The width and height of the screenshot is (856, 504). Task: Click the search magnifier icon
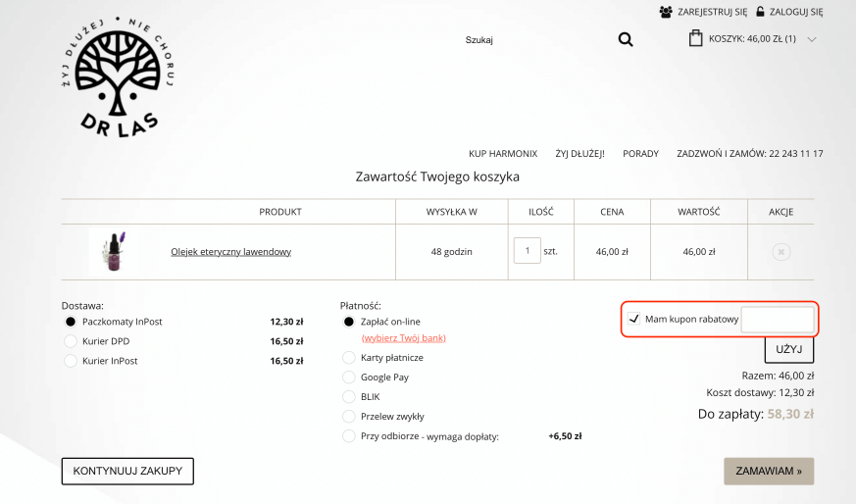626,39
